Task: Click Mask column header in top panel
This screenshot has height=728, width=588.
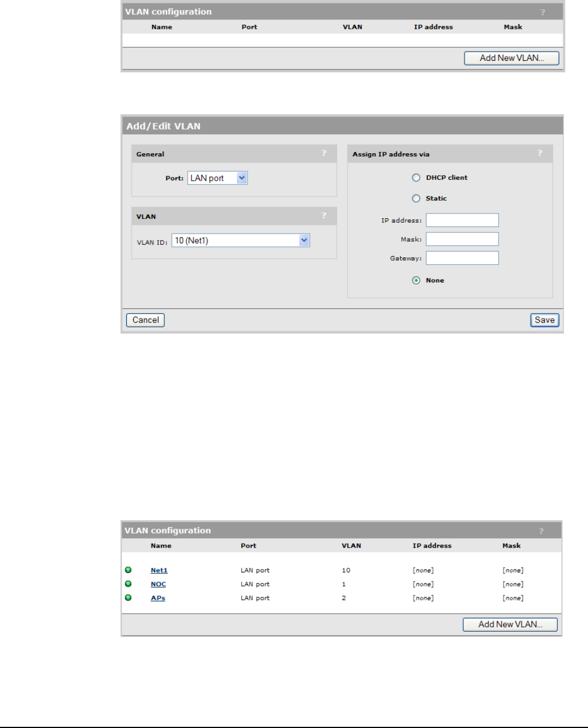Action: tap(513, 27)
